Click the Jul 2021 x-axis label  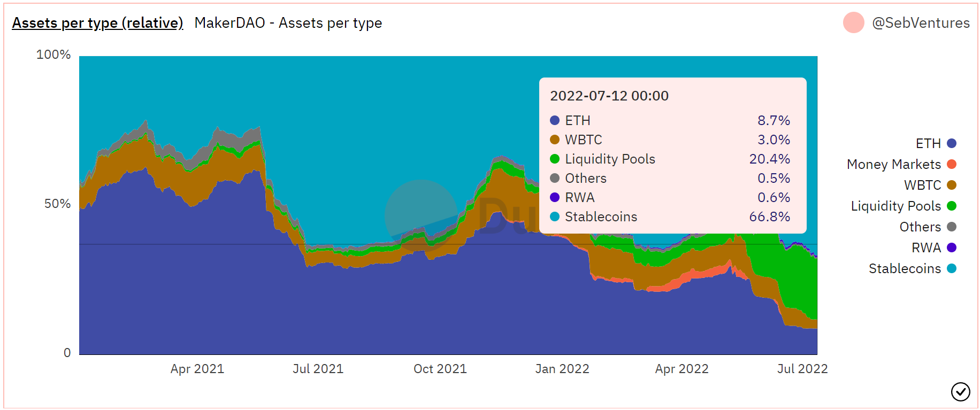pos(318,369)
